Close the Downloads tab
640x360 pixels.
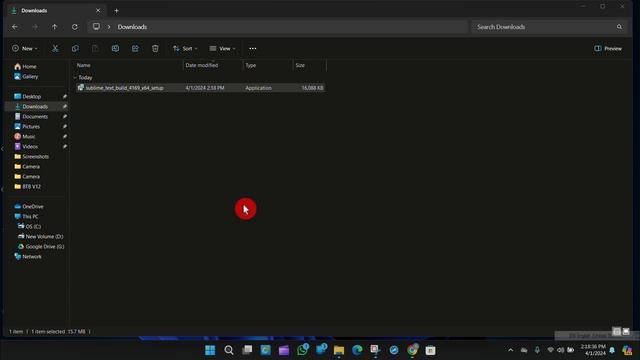coord(98,11)
